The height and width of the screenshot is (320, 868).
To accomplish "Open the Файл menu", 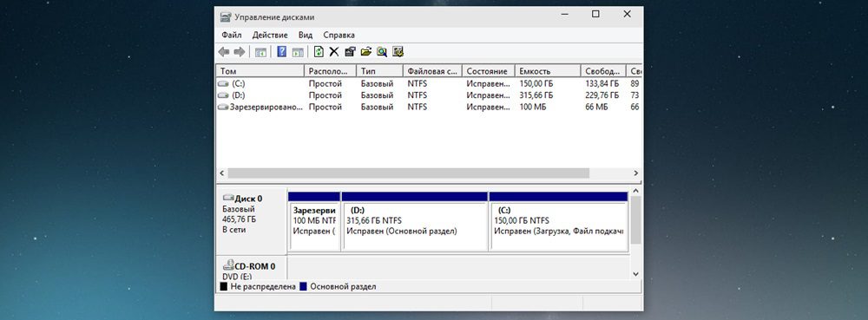I will click(x=232, y=35).
